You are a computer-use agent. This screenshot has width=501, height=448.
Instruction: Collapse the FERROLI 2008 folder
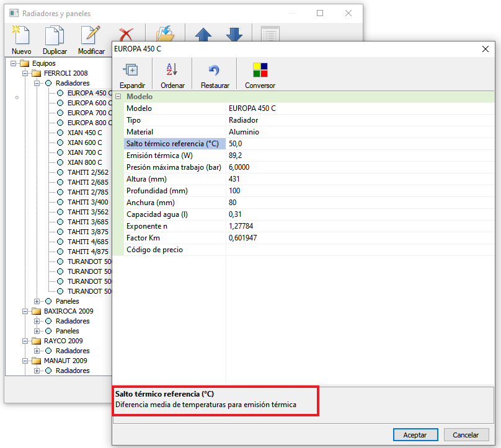25,73
